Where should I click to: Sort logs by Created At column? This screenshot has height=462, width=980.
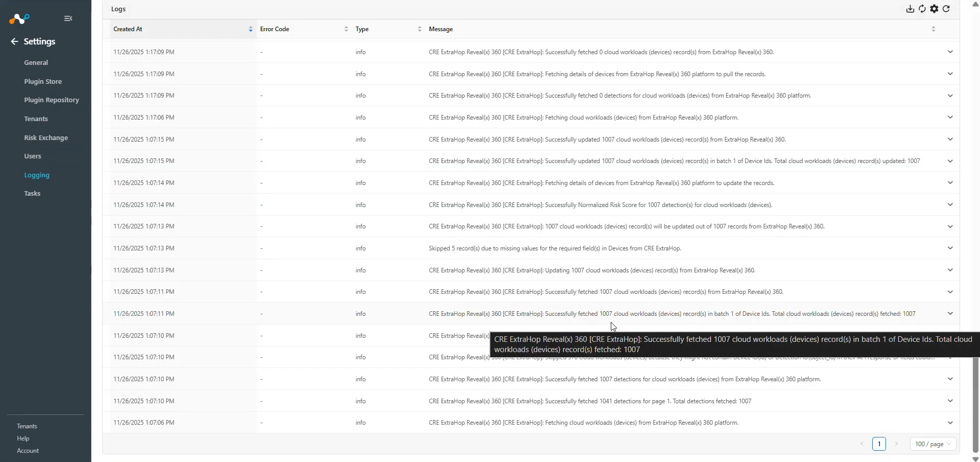[251, 29]
